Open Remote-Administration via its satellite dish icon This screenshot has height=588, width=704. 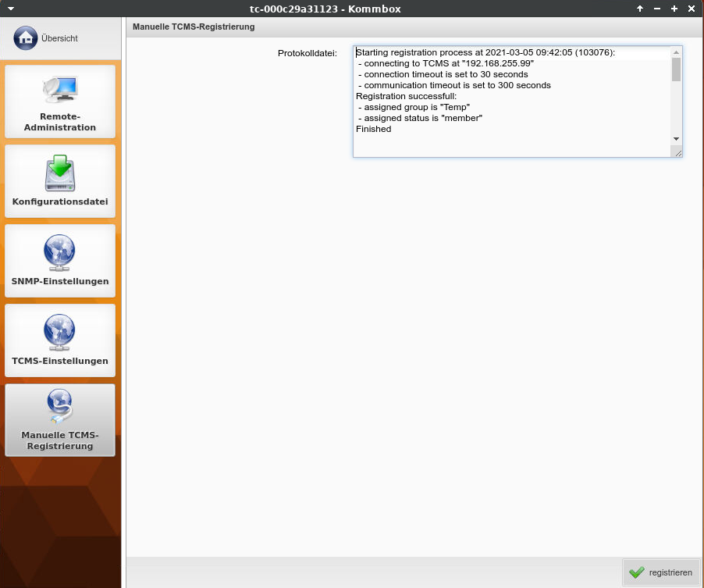click(60, 90)
